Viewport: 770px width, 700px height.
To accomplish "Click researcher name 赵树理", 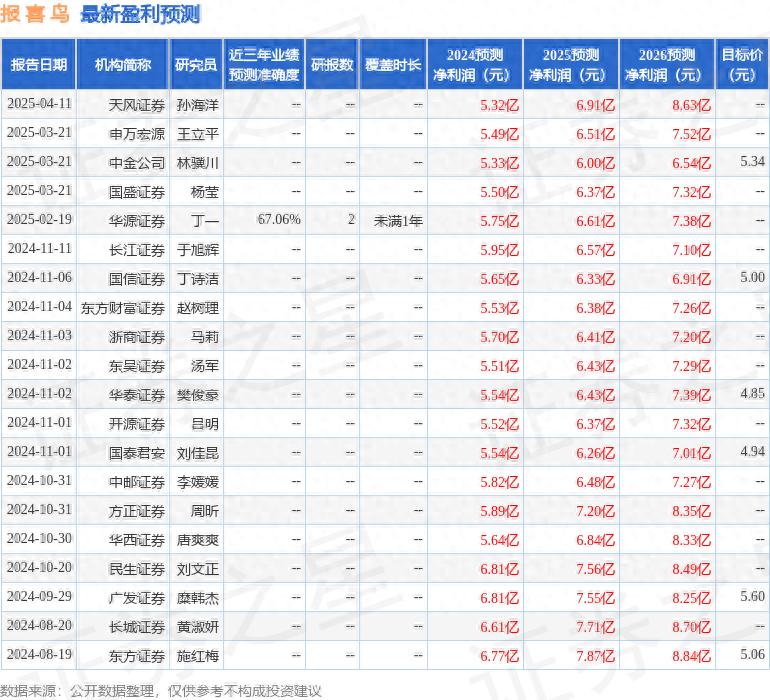I will (197, 308).
